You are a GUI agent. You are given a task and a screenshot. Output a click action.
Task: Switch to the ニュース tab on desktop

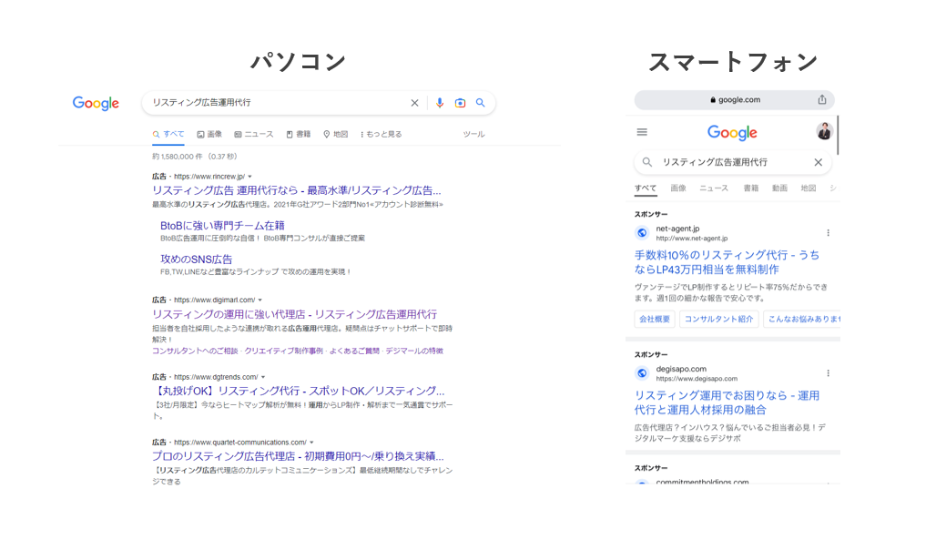coord(254,135)
